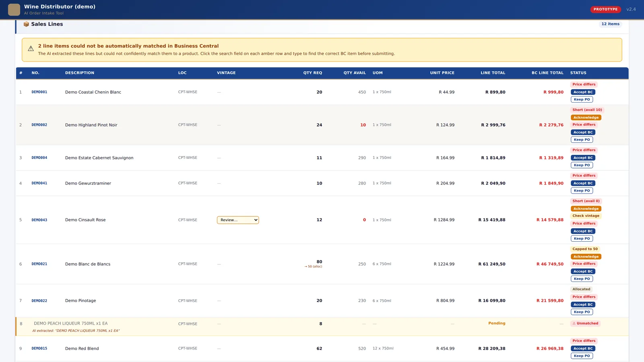This screenshot has height=362, width=644.
Task: Click Accept BC for Demo Coastal Chenin Blanc
Action: coord(583,92)
